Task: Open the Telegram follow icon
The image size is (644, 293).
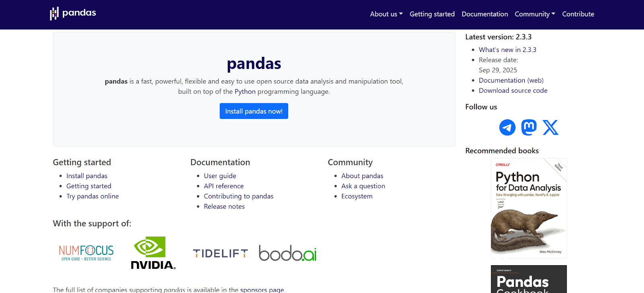Action: pyautogui.click(x=507, y=127)
